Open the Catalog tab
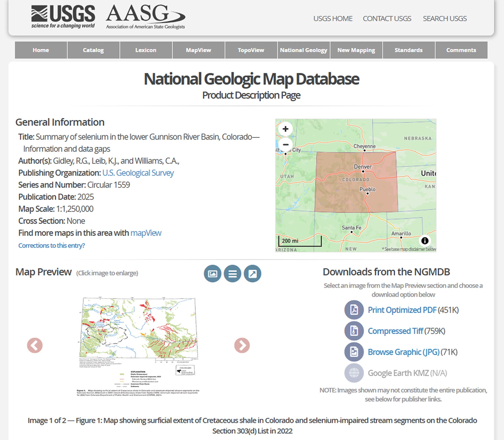Screen dimensions: 504x440 (93, 50)
